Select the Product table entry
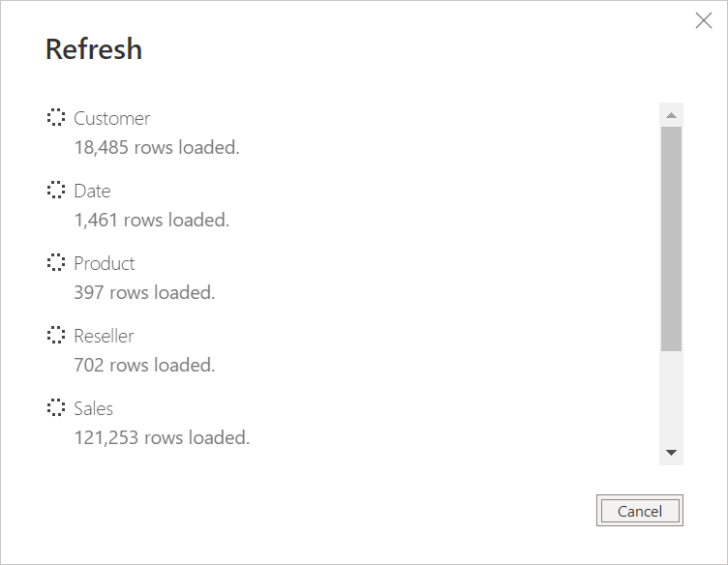Screen dimensions: 728x565 pyautogui.click(x=105, y=263)
